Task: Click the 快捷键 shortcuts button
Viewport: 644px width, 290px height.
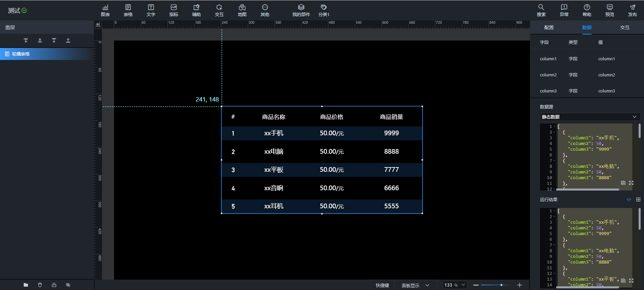Action: click(382, 285)
